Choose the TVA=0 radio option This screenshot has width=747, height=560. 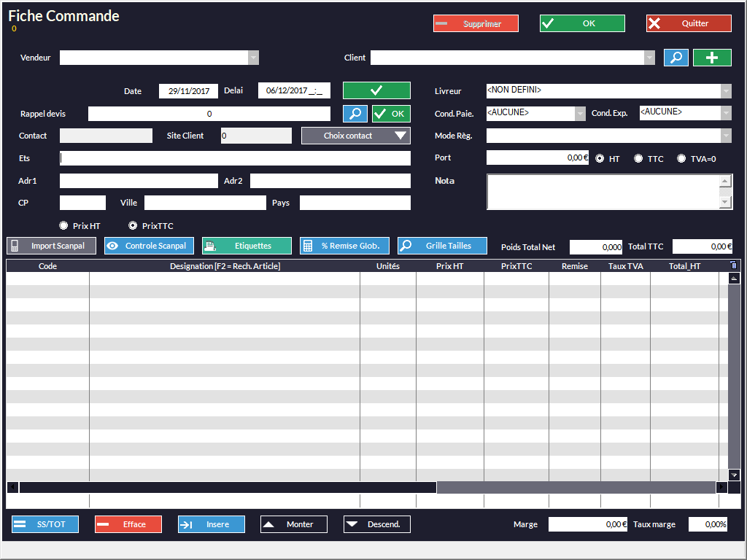681,158
